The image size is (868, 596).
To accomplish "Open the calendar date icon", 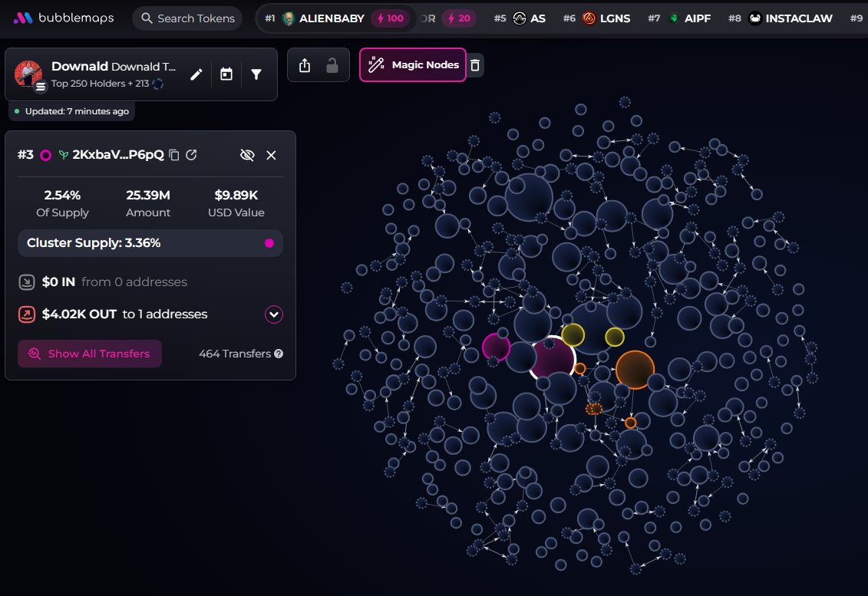I will 226,74.
